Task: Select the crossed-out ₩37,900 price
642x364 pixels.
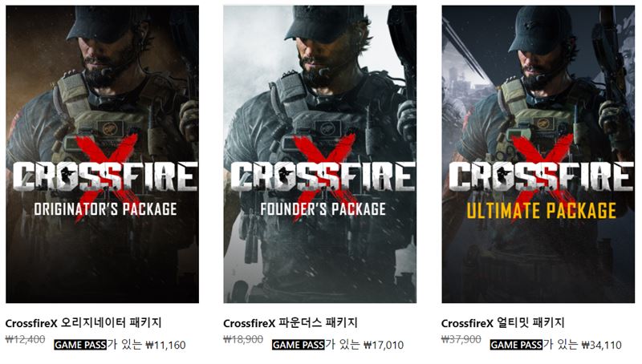Action: [461, 339]
